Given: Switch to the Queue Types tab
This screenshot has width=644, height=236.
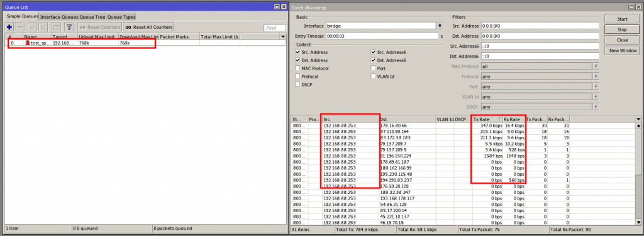Looking at the screenshot, I should point(121,17).
